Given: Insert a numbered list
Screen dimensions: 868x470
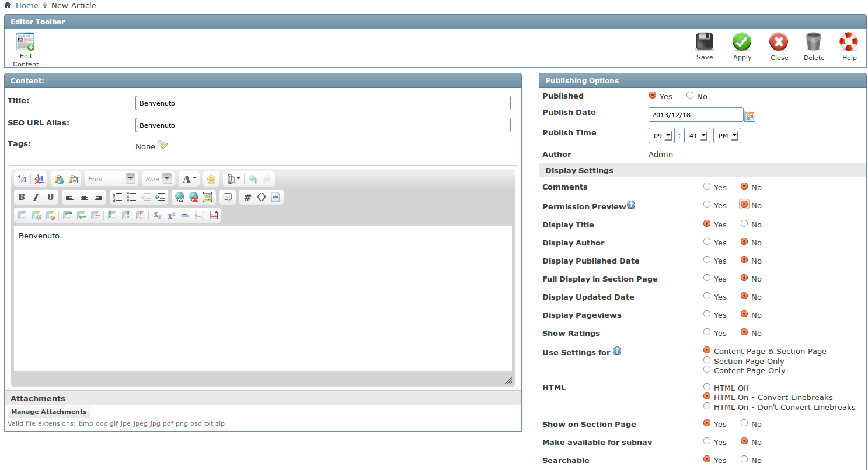Looking at the screenshot, I should pyautogui.click(x=117, y=197).
